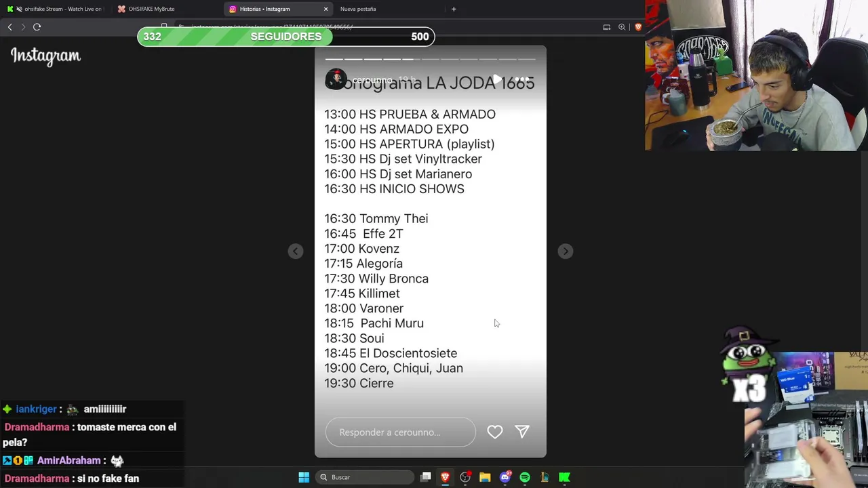This screenshot has width=868, height=488.
Task: Click the iankriger username in chat
Action: coord(36,409)
